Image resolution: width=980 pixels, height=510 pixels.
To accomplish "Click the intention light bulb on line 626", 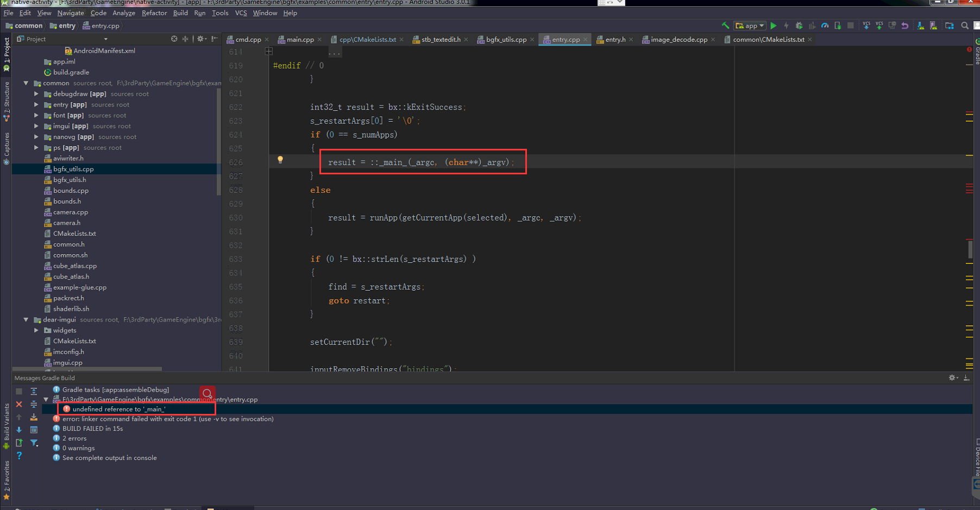I will [x=280, y=160].
